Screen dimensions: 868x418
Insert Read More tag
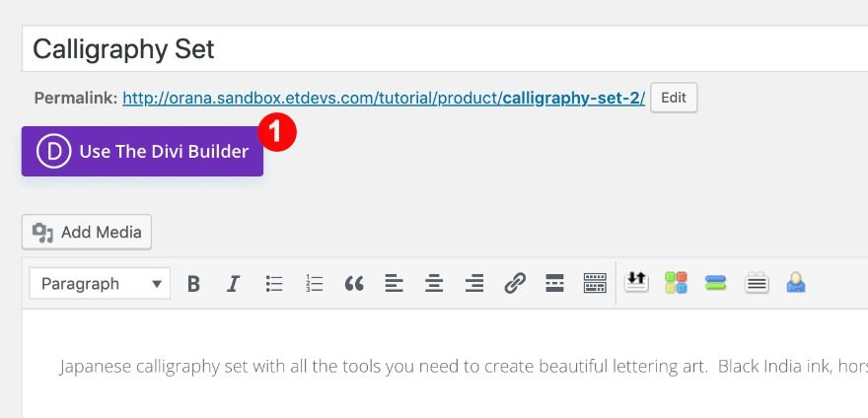554,284
